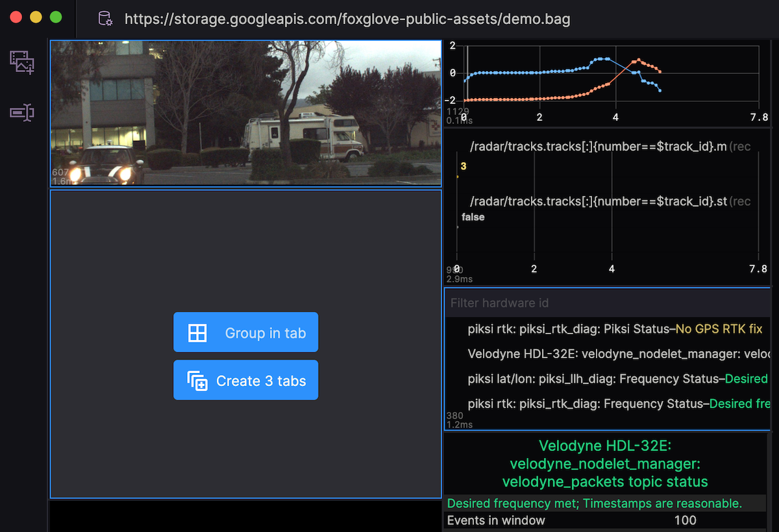This screenshot has width=779, height=532.
Task: Click the peak of the orange plot line
Action: coord(638,60)
